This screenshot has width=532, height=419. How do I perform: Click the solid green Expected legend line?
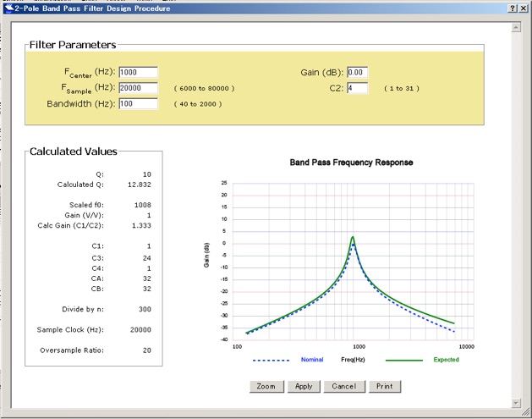tap(404, 361)
